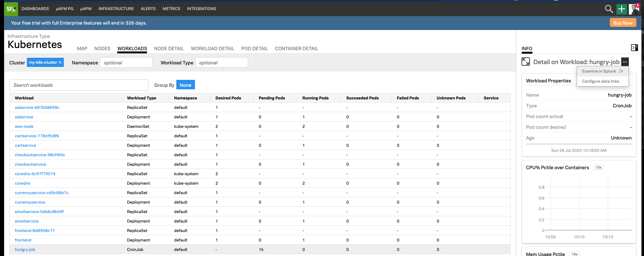This screenshot has width=644, height=256.
Task: Click the CPU% Pctile over Containers title
Action: [557, 168]
